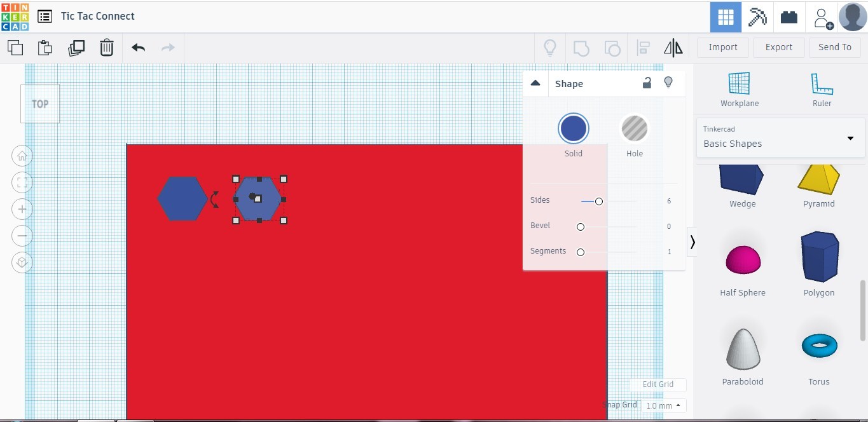The width and height of the screenshot is (868, 422).
Task: Zoom in using the left sidebar icon
Action: point(22,208)
